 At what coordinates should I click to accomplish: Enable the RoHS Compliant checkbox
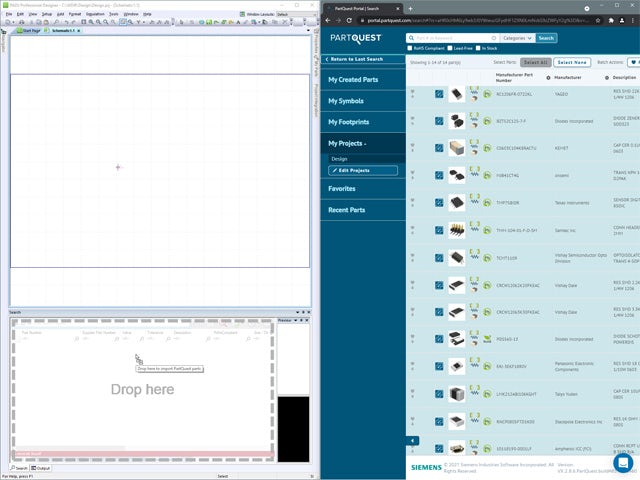pos(410,48)
